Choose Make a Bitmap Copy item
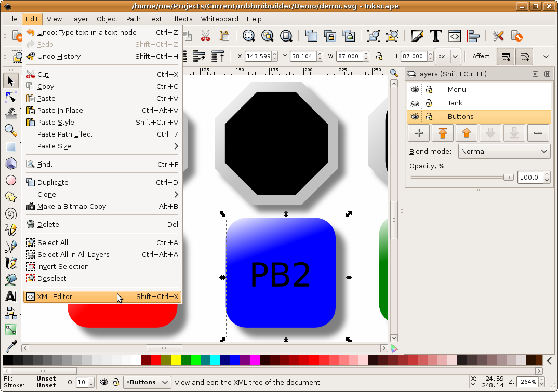This screenshot has width=558, height=392. (102, 206)
